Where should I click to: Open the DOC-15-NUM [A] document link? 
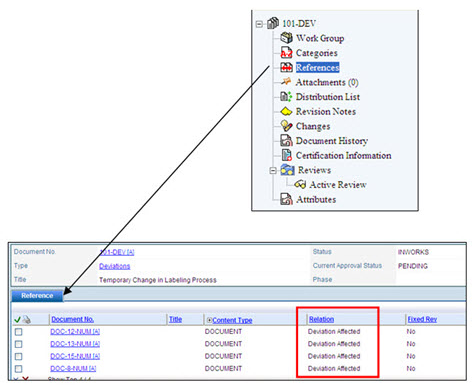[x=75, y=356]
